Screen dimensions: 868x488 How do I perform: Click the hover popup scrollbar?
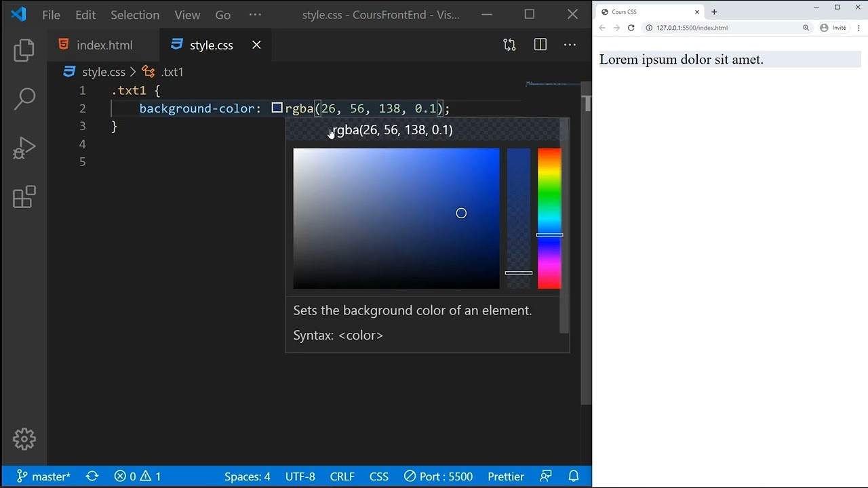[x=564, y=226]
